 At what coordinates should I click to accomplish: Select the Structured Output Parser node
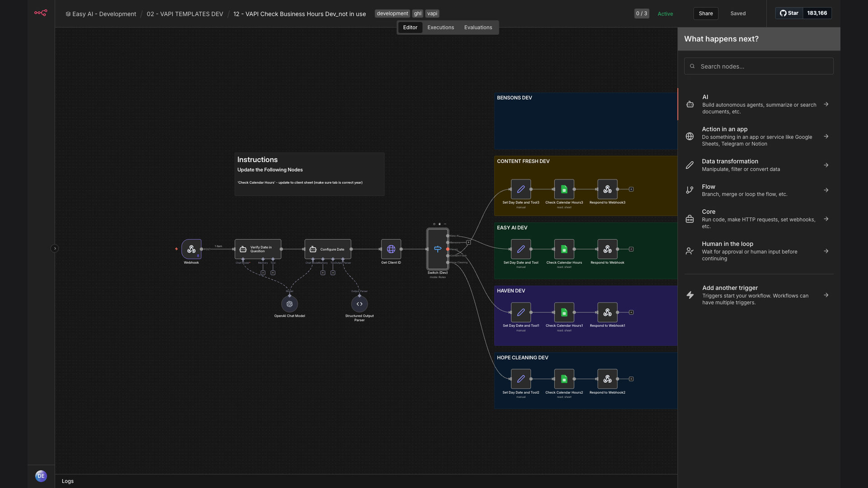click(x=359, y=304)
